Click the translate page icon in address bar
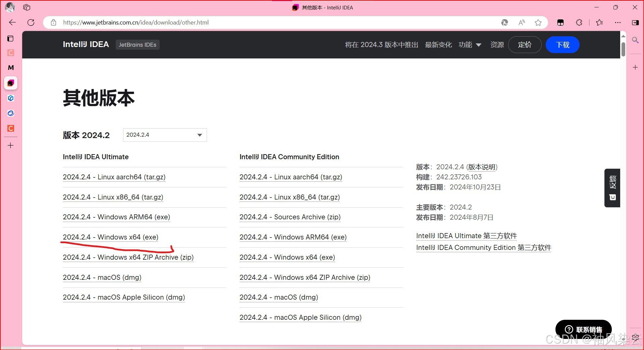 (x=504, y=23)
